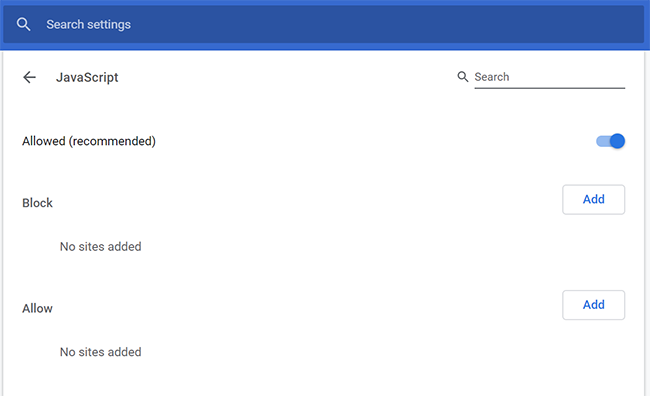This screenshot has height=396, width=650.
Task: Click the light blue track of the Allowed toggle
Action: coord(602,141)
